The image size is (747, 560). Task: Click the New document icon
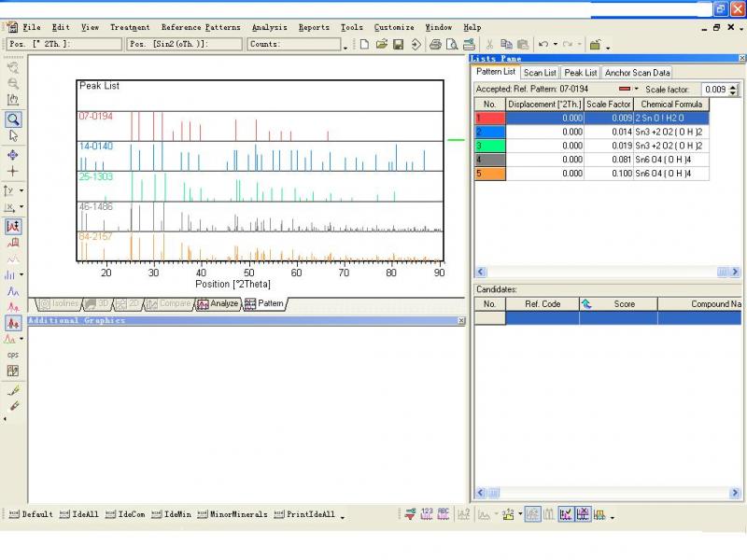(364, 44)
